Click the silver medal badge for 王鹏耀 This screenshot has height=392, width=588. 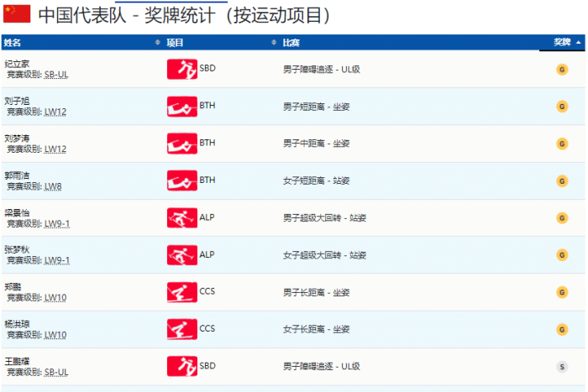(x=562, y=366)
